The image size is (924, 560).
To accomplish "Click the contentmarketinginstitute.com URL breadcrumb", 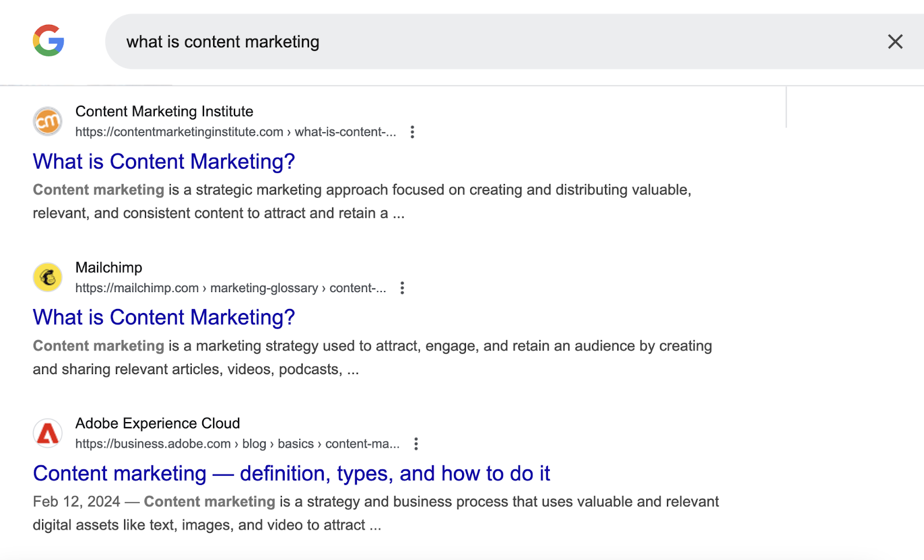I will (x=235, y=132).
